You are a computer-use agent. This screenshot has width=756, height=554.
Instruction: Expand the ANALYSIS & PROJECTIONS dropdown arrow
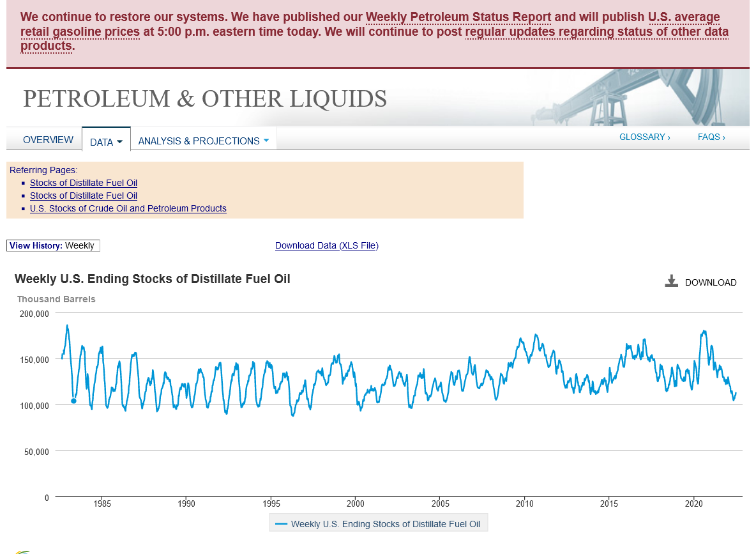pos(266,141)
